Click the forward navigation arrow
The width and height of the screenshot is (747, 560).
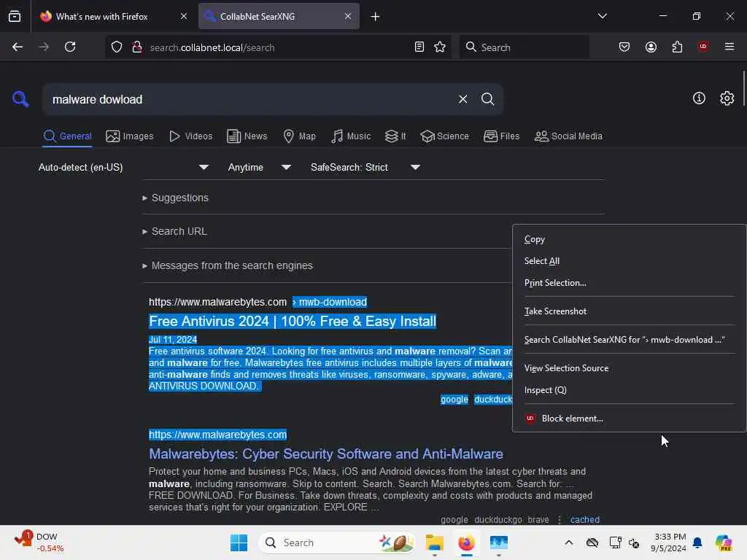[43, 47]
